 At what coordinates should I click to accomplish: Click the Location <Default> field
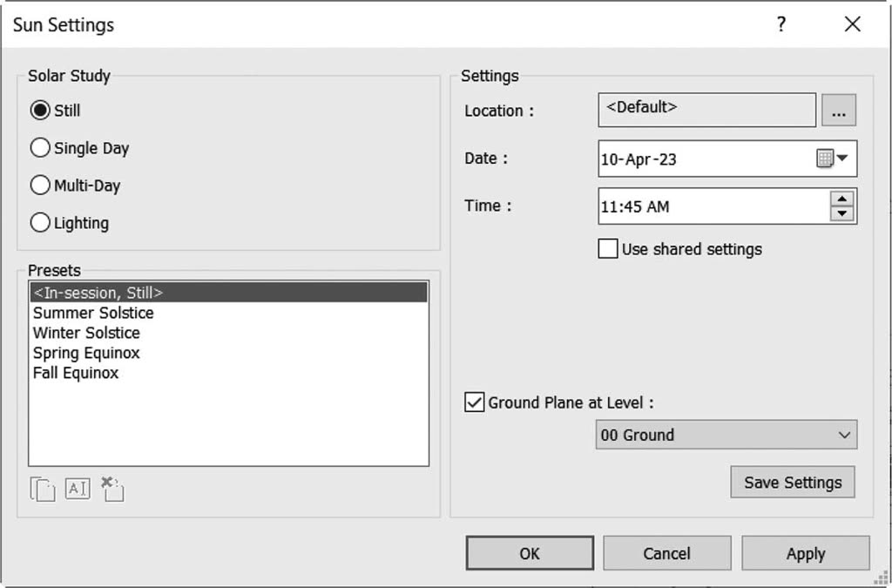pyautogui.click(x=707, y=111)
